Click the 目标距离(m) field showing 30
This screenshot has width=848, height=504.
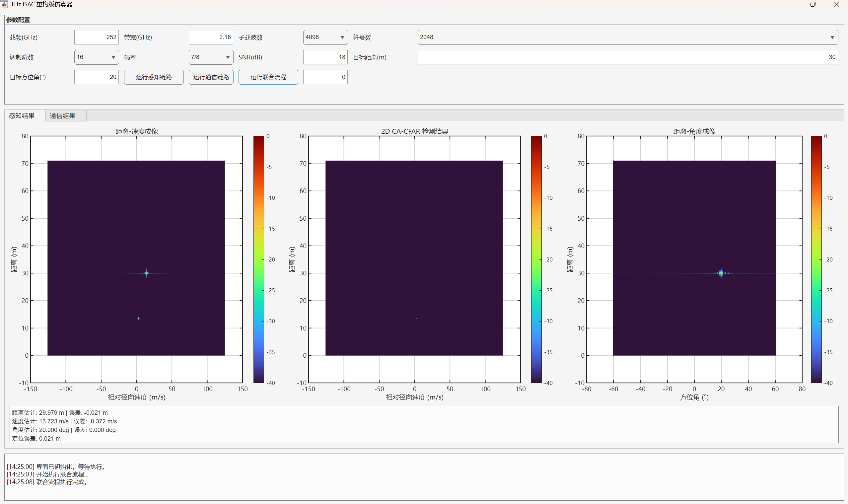click(627, 57)
